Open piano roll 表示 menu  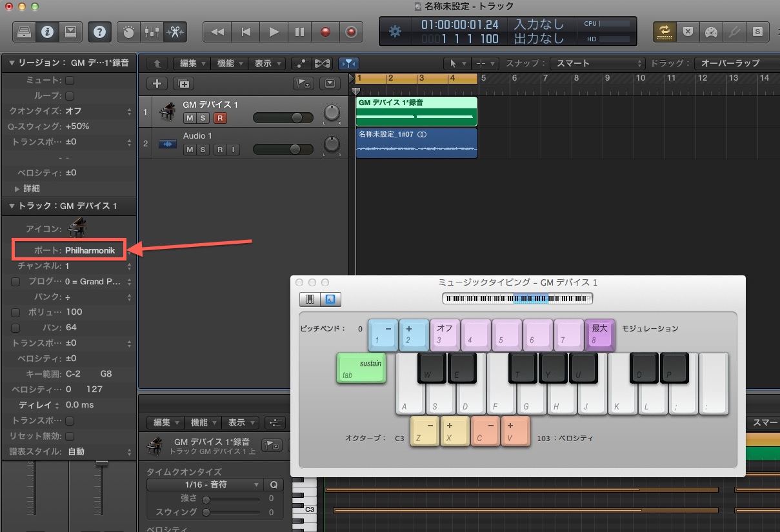241,423
